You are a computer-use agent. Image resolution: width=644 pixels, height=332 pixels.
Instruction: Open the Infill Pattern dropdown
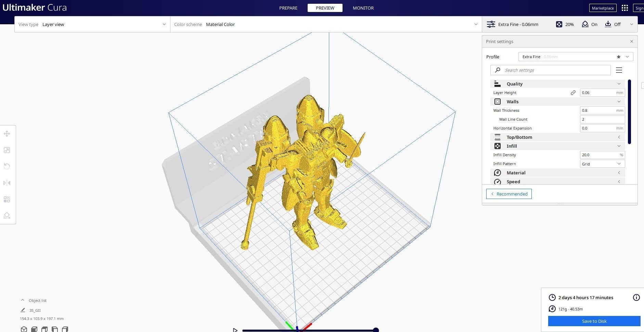pos(602,164)
